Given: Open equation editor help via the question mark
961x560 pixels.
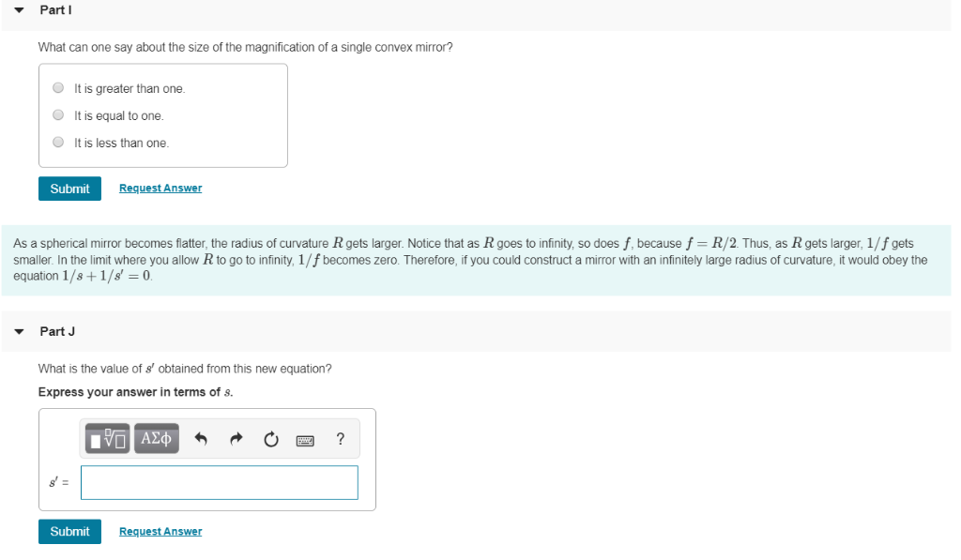Looking at the screenshot, I should (340, 438).
